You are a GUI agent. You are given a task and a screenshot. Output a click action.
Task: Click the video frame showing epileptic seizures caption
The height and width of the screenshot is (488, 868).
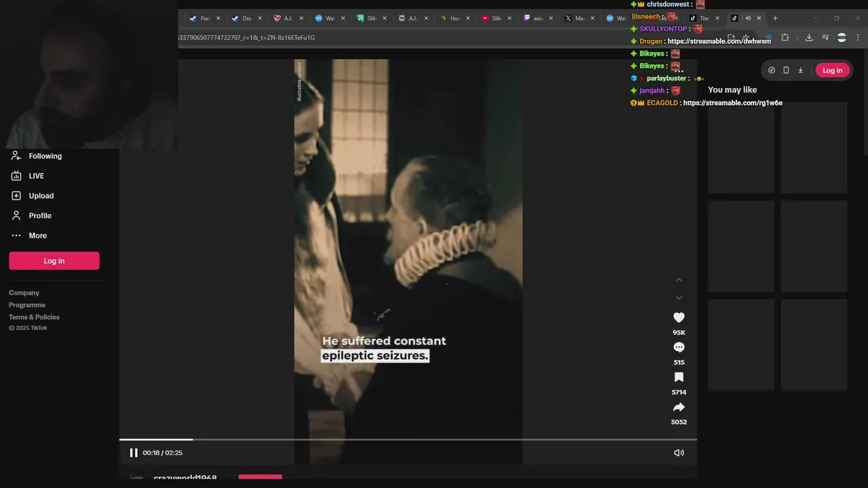(408, 262)
